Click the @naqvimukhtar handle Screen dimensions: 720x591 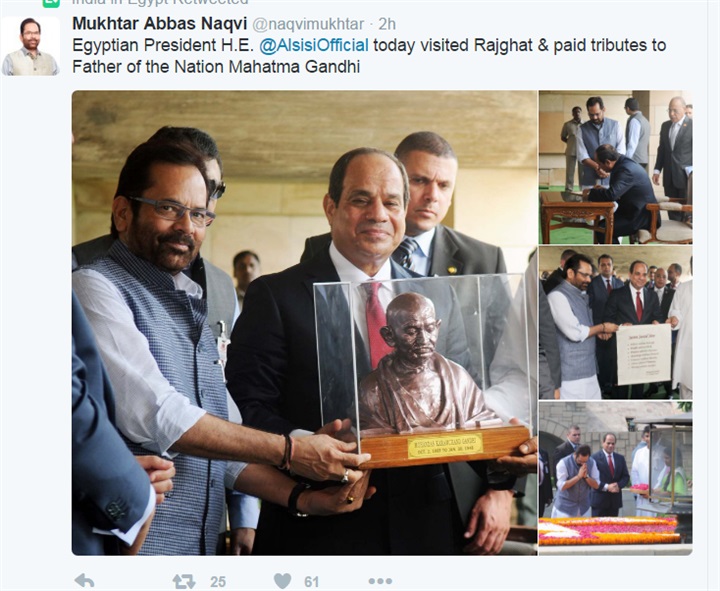(308, 24)
